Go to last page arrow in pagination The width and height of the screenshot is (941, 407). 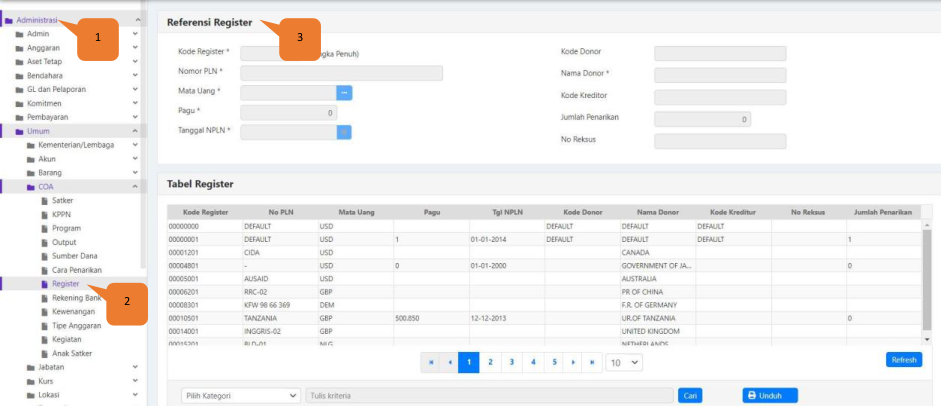click(x=593, y=362)
